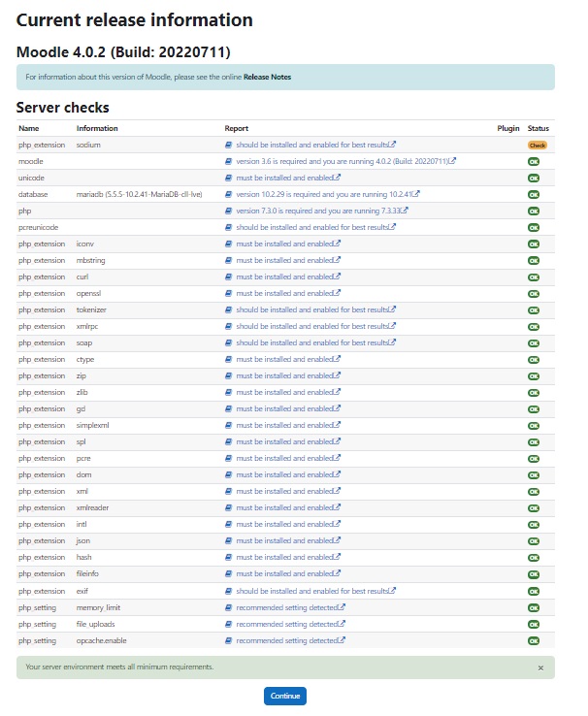Click the book icon in the database row
The image size is (588, 716).
[228, 194]
